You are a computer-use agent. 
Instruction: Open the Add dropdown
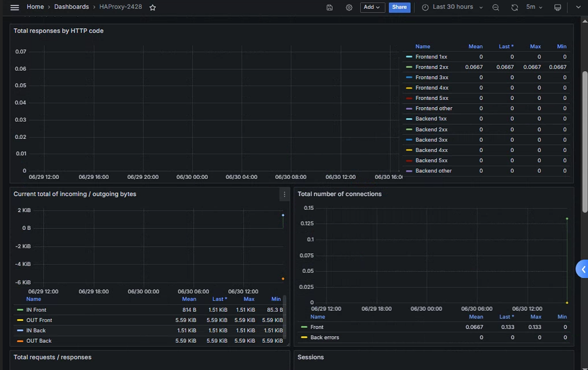(x=372, y=7)
